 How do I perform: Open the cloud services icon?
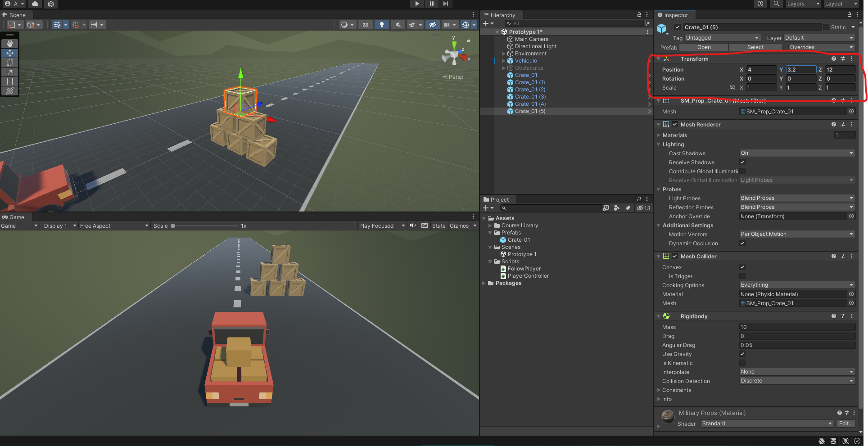[x=35, y=4]
